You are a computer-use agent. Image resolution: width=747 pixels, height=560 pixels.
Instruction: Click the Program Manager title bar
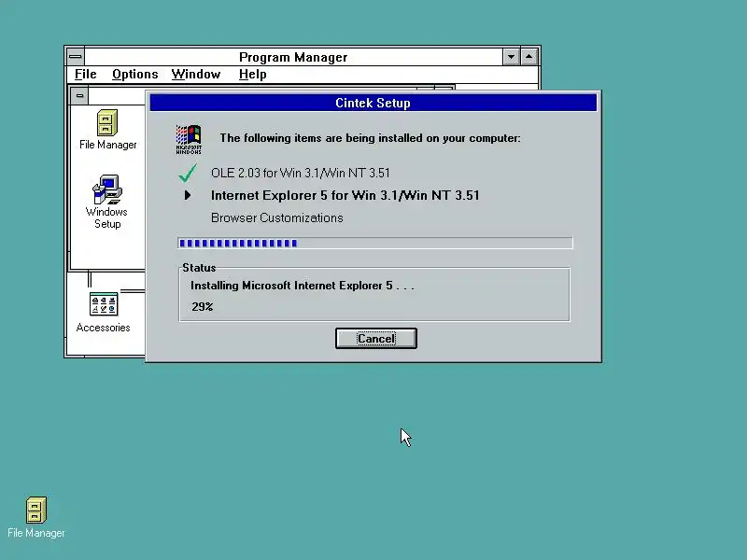[293, 57]
